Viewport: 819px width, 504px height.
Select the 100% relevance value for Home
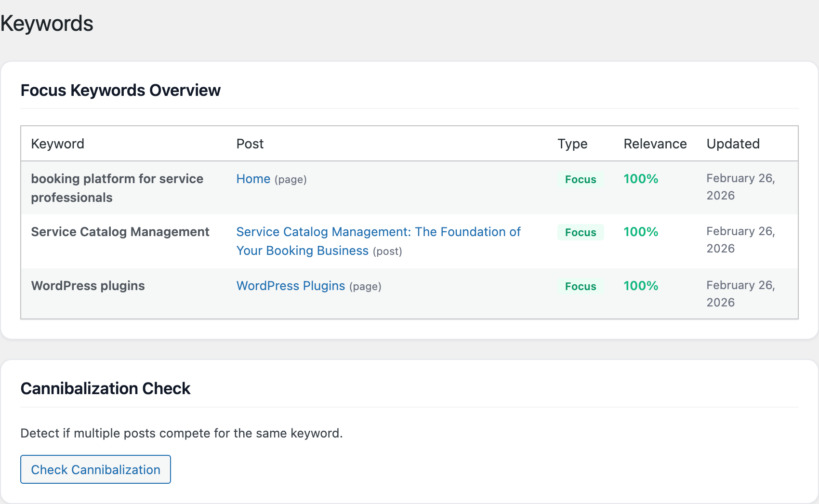click(640, 179)
